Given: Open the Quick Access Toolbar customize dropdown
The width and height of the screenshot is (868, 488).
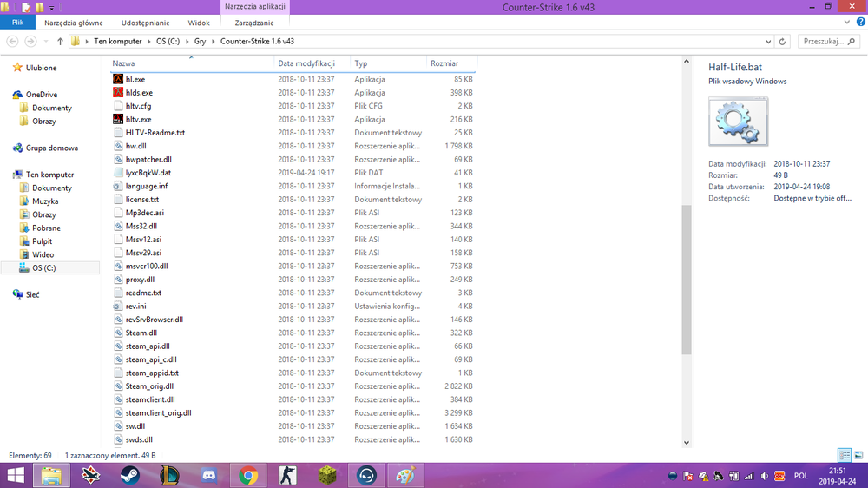Looking at the screenshot, I should (x=52, y=8).
